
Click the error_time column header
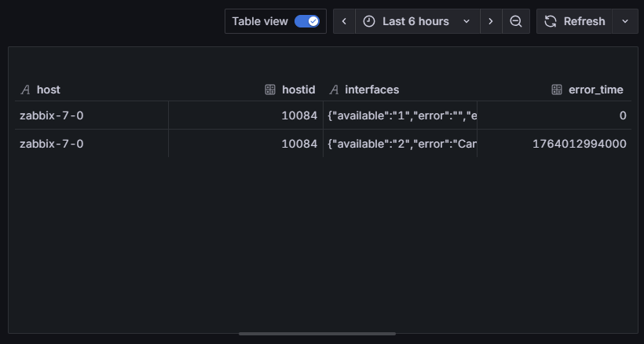point(595,90)
